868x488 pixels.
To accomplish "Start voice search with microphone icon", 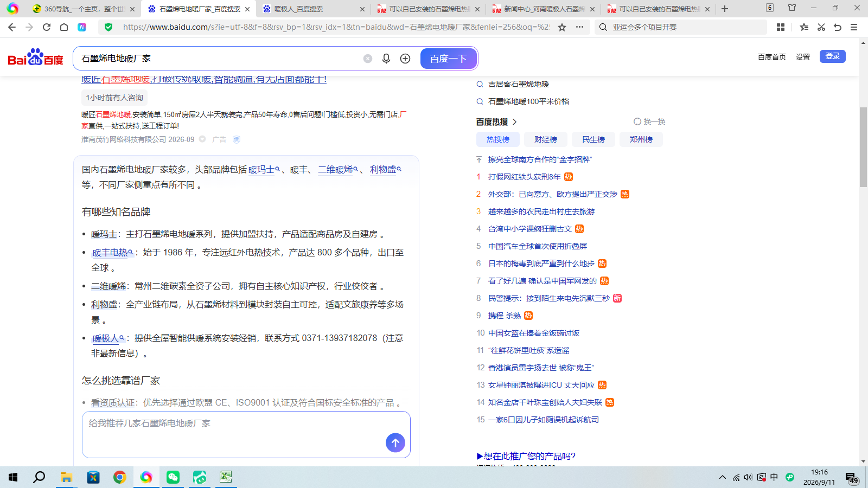I will 386,59.
